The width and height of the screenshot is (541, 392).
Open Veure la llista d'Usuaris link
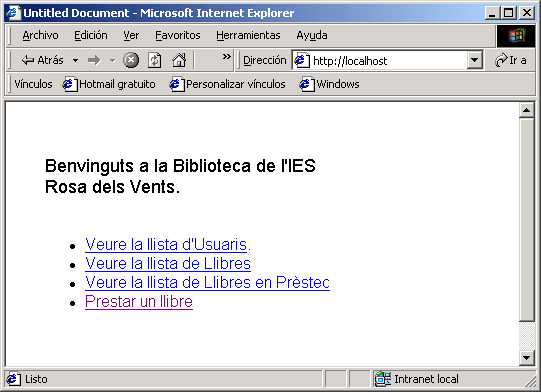166,244
